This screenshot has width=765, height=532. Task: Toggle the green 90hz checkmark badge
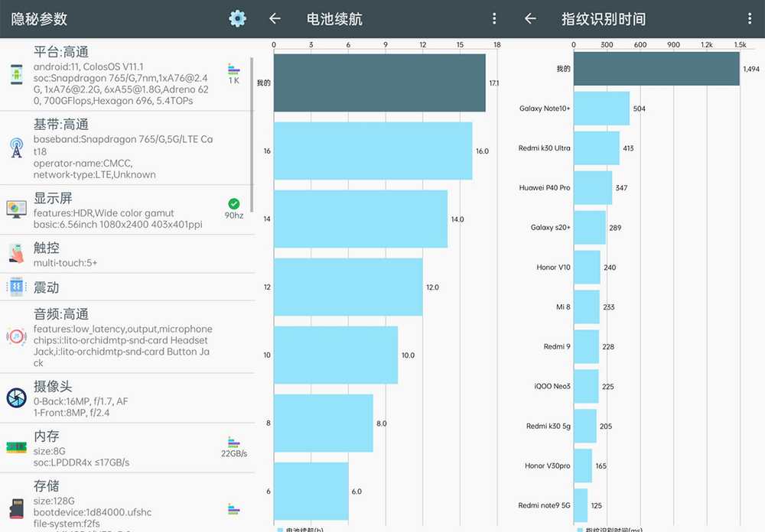click(233, 204)
